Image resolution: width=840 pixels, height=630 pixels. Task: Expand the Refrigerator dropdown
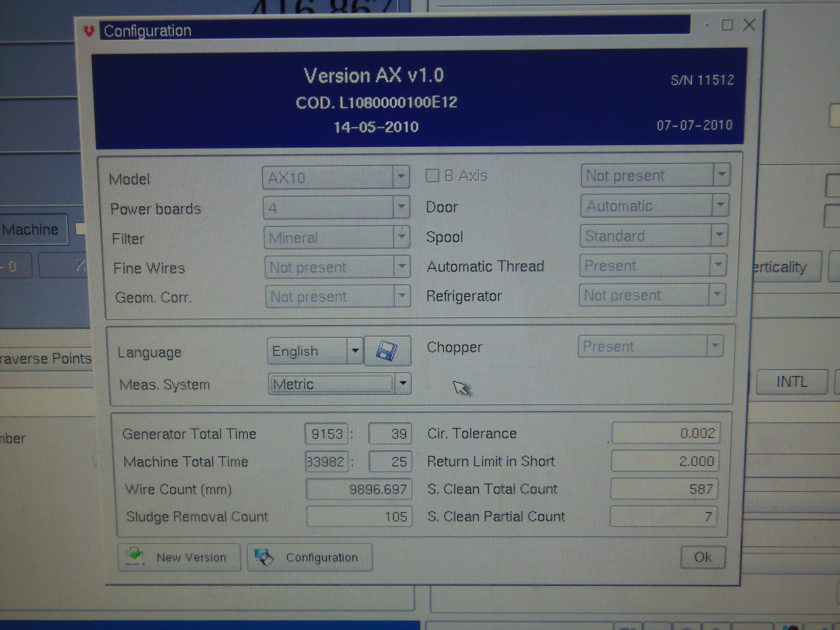[x=652, y=295]
